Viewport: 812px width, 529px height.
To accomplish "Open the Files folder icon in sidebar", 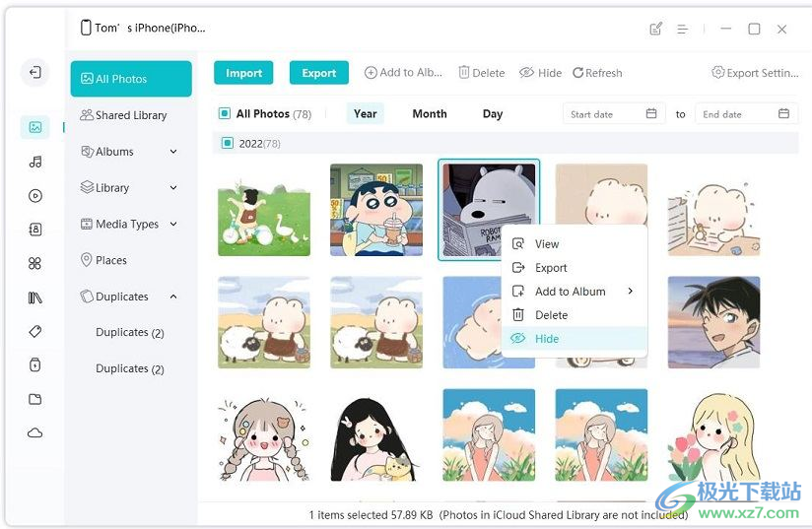I will [35, 399].
